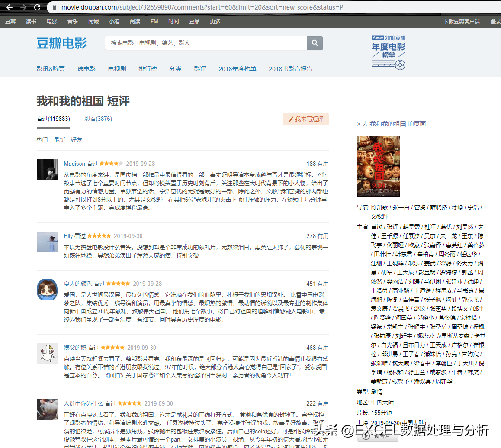Open 小组 in the top navigation

pyautogui.click(x=114, y=21)
